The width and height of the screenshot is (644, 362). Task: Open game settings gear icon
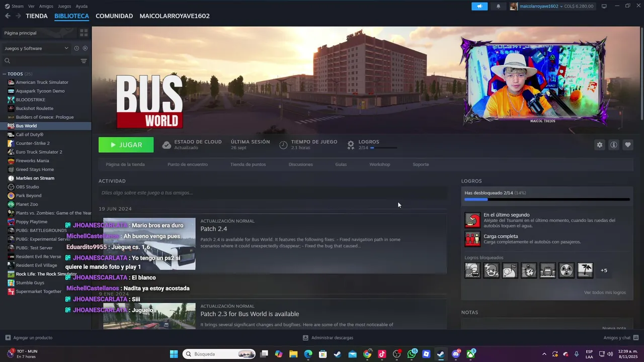pos(599,145)
